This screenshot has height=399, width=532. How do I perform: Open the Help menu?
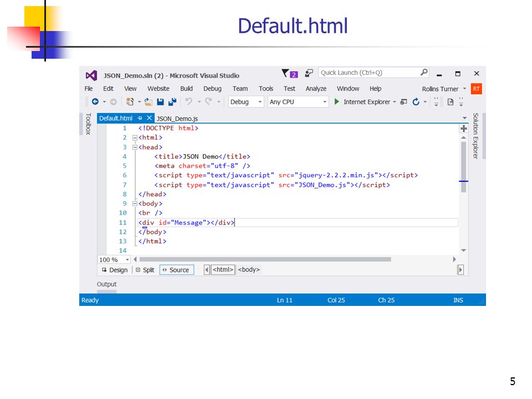375,89
